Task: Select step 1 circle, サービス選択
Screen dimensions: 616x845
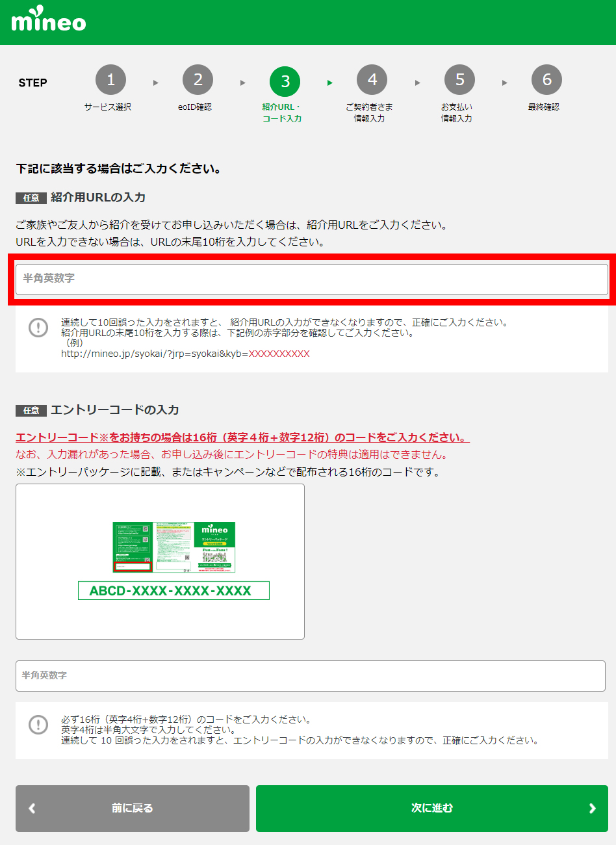Action: (110, 81)
